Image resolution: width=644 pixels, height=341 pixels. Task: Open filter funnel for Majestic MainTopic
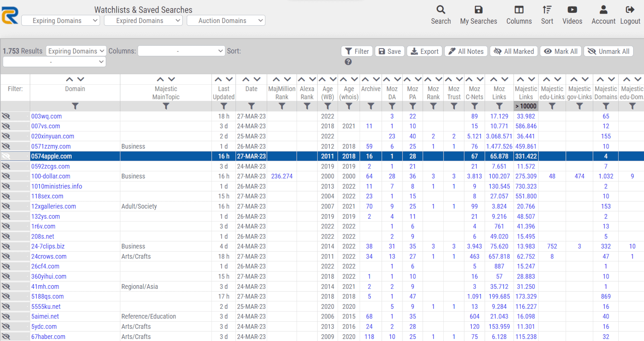166,106
